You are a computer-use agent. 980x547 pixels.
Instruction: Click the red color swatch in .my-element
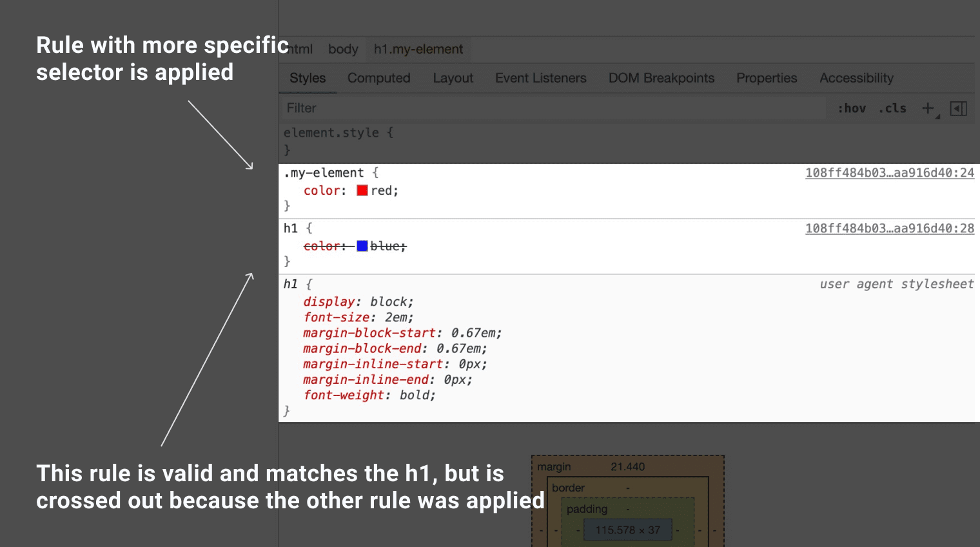pyautogui.click(x=363, y=190)
